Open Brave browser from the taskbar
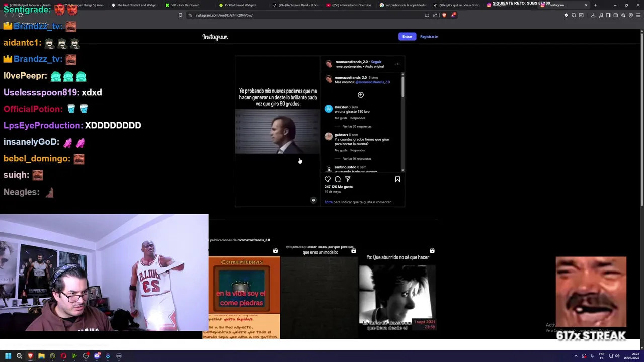Screen dimensions: 644x362 [x=30, y=356]
